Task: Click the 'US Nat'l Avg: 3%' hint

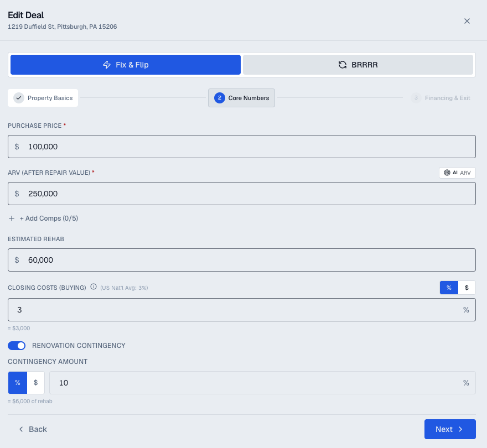Action: (x=124, y=288)
